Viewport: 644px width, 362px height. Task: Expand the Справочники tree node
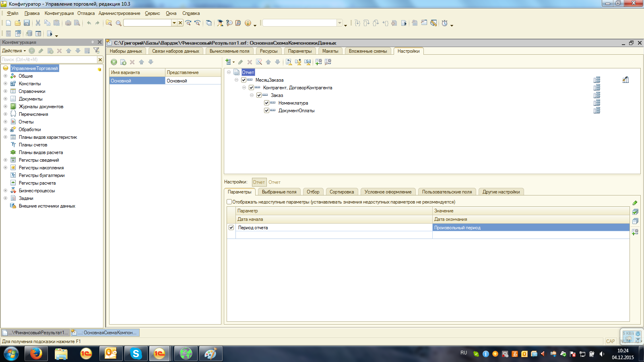(5, 91)
